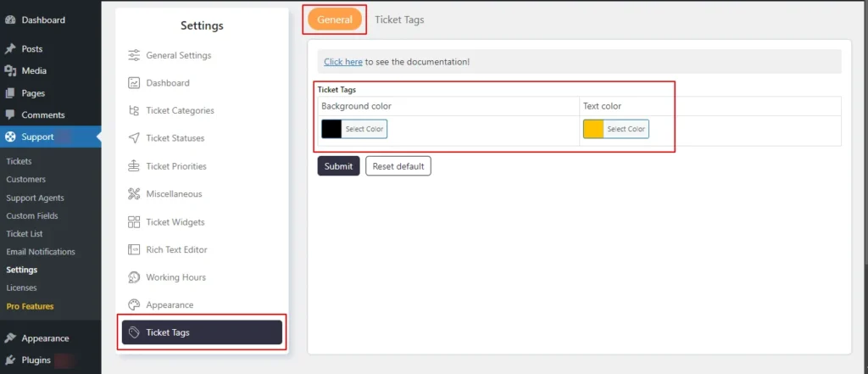This screenshot has height=374, width=868.
Task: Select Settings in Support submenu
Action: [21, 270]
